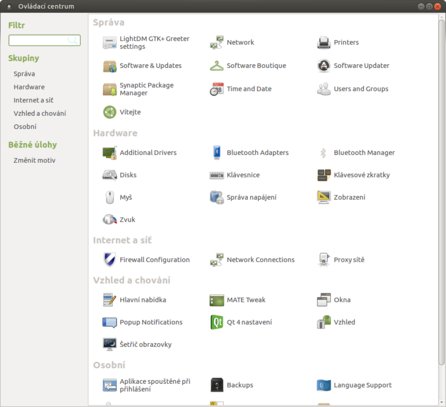Open MATE Tweak icon

(x=217, y=300)
